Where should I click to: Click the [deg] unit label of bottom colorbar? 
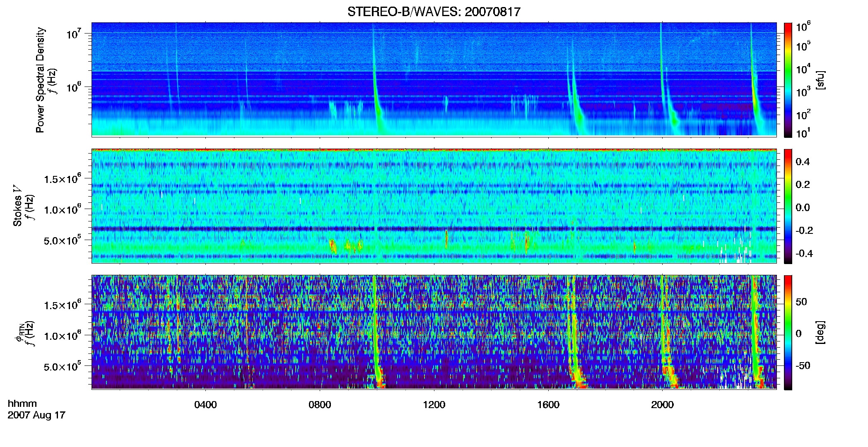point(820,332)
